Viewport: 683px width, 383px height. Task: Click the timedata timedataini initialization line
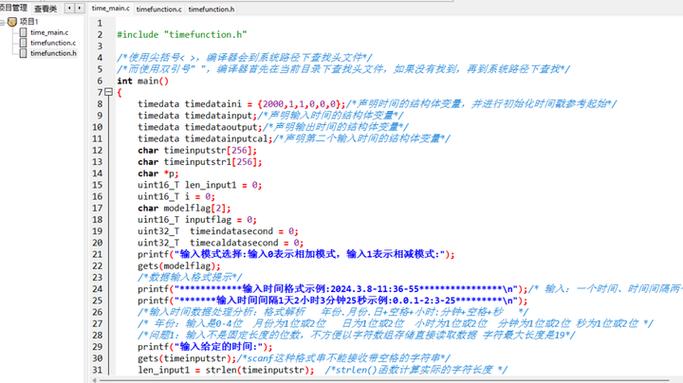[x=241, y=104]
